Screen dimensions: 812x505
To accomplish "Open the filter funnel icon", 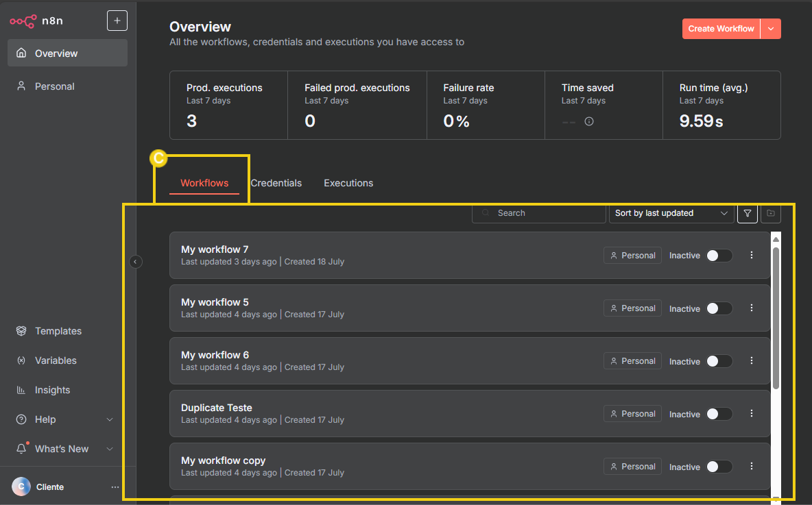I will coord(748,213).
